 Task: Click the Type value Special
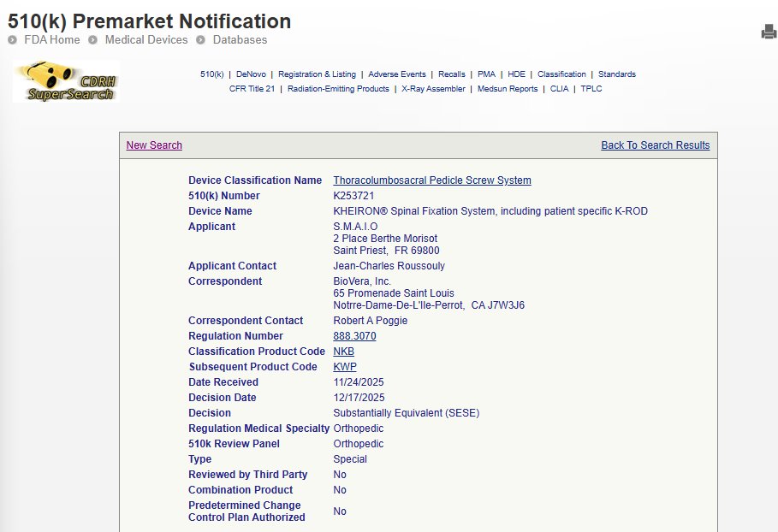click(350, 459)
